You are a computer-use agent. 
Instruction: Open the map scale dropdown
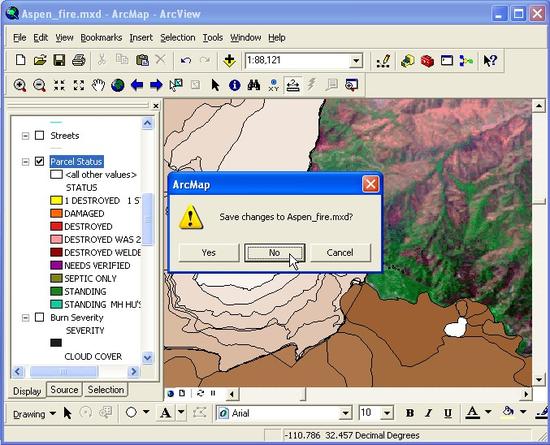click(x=356, y=61)
